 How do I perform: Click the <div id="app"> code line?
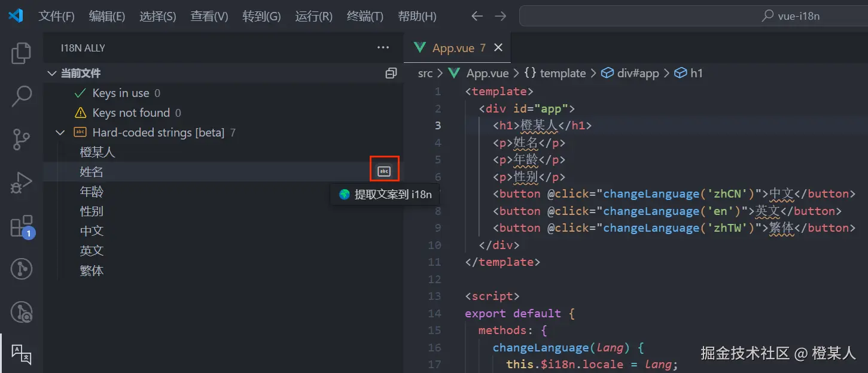pyautogui.click(x=526, y=109)
